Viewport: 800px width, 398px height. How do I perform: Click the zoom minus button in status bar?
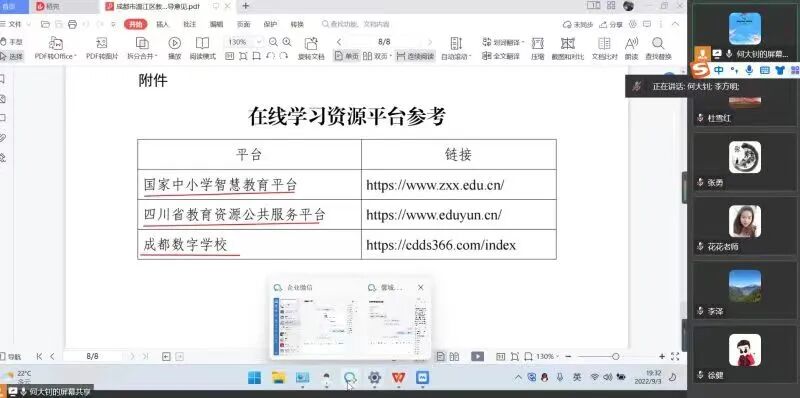point(568,356)
